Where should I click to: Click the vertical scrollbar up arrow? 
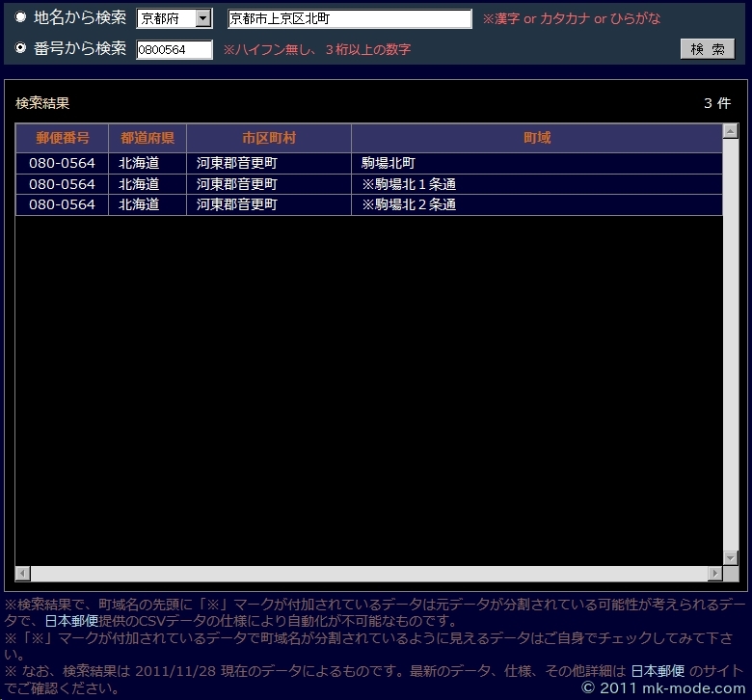tap(731, 132)
